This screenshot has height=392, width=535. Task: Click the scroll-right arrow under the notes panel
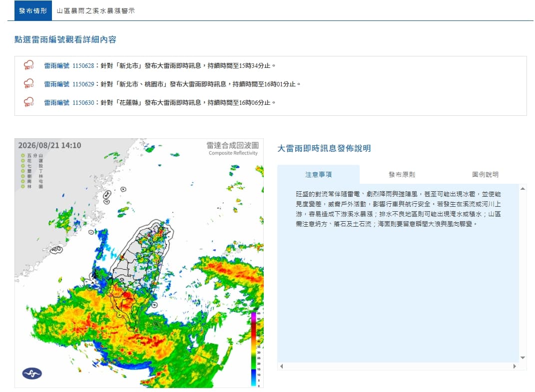(x=515, y=366)
